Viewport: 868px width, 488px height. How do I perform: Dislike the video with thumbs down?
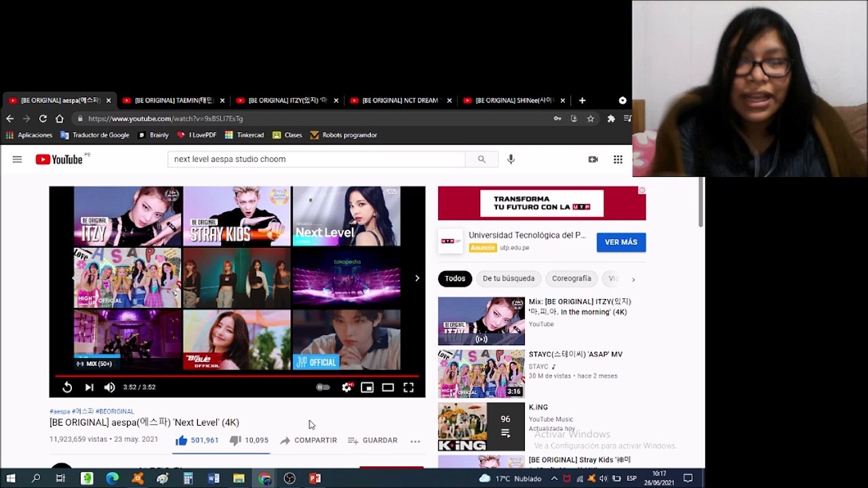pyautogui.click(x=249, y=441)
